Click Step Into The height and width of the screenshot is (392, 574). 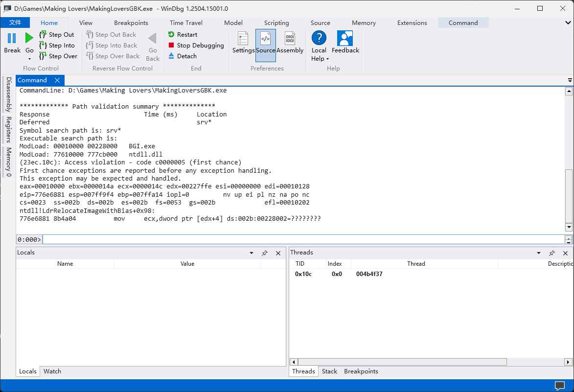pyautogui.click(x=57, y=46)
